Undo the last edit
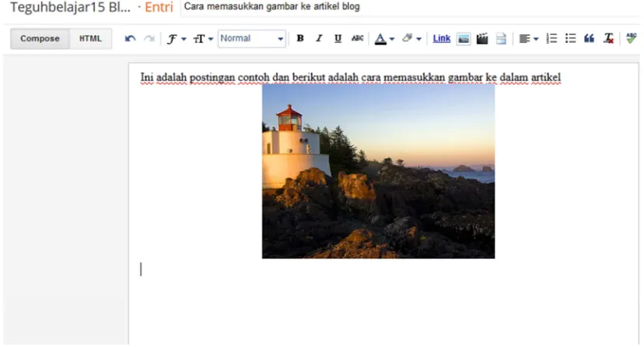This screenshot has height=347, width=644. point(130,39)
